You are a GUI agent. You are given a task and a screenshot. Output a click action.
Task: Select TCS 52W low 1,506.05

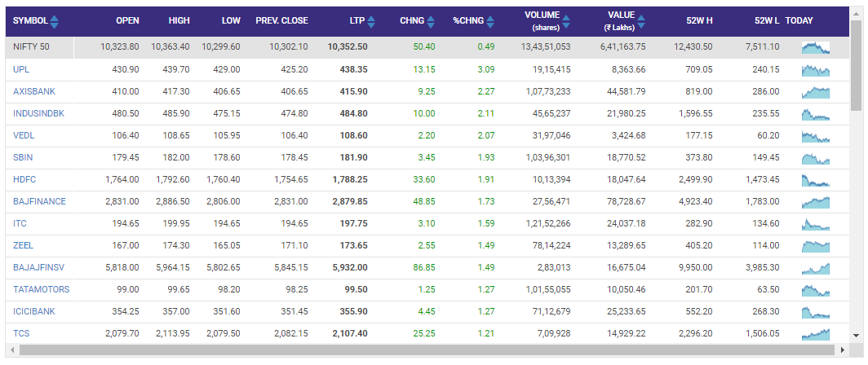(x=762, y=334)
